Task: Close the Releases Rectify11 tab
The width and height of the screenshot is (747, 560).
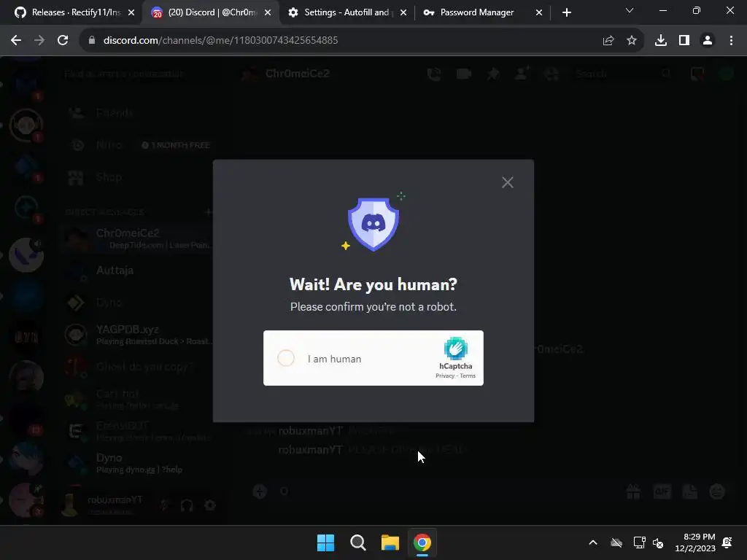Action: 131,13
